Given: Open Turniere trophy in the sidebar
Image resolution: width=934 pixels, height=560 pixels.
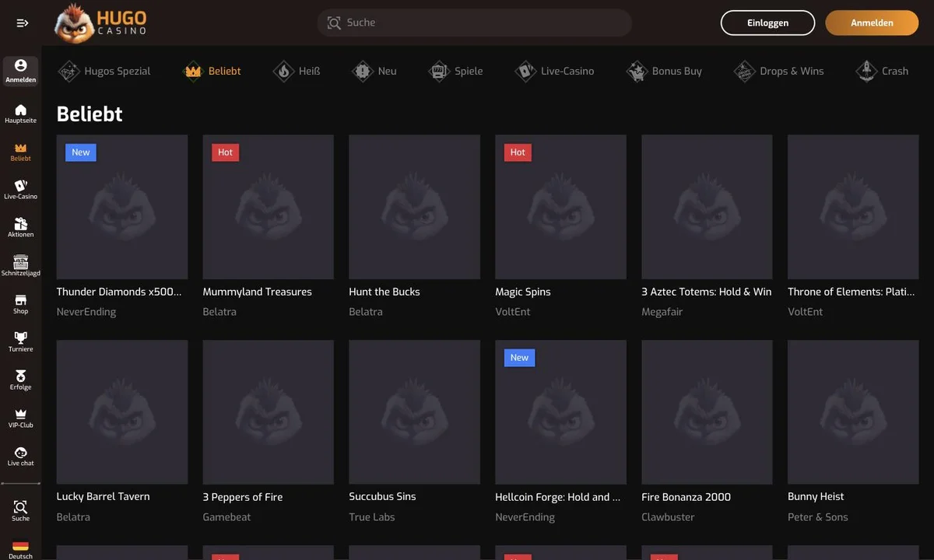Looking at the screenshot, I should [x=21, y=342].
